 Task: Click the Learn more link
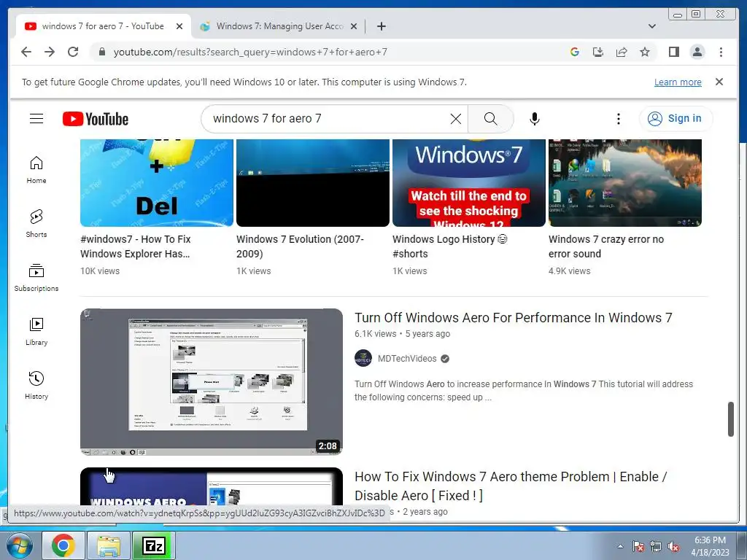tap(678, 82)
